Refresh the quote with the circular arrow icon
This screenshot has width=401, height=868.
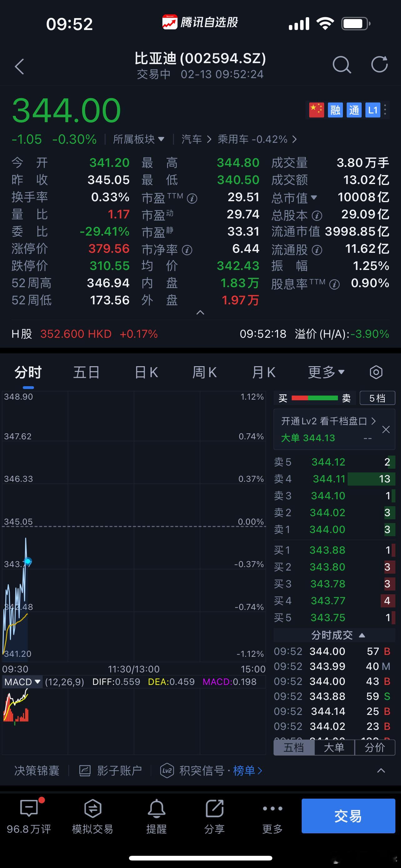[x=379, y=64]
